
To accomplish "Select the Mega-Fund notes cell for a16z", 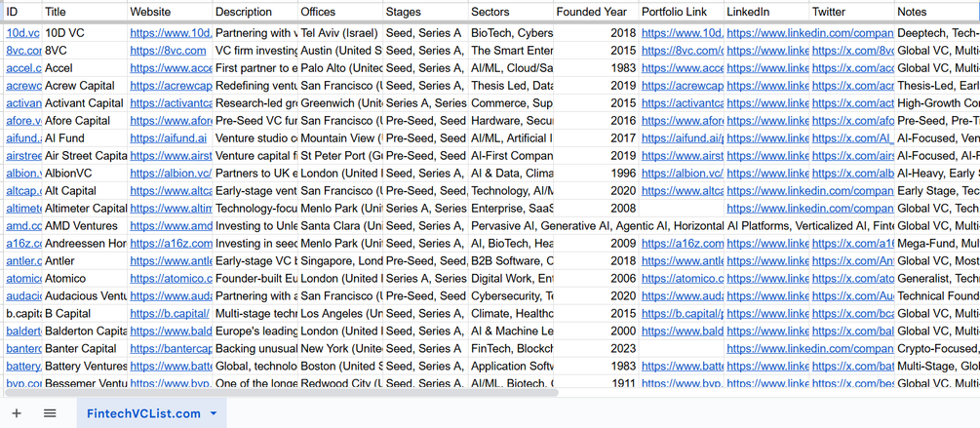I will point(937,243).
